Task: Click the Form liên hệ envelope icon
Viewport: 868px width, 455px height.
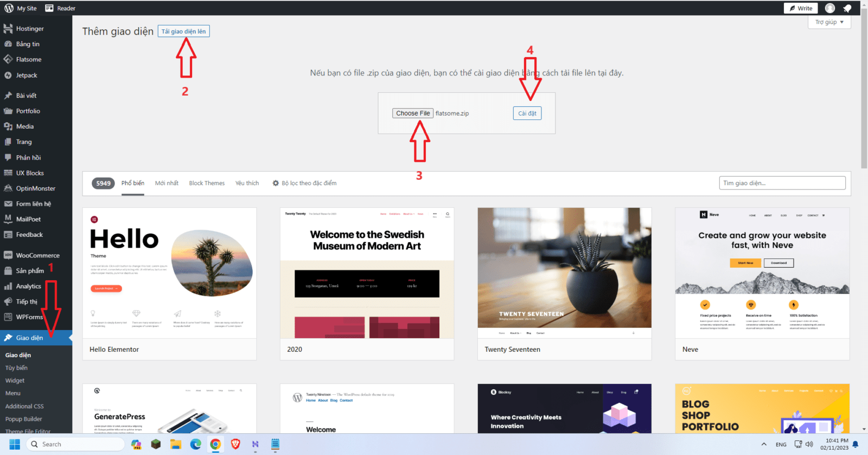Action: 8,204
